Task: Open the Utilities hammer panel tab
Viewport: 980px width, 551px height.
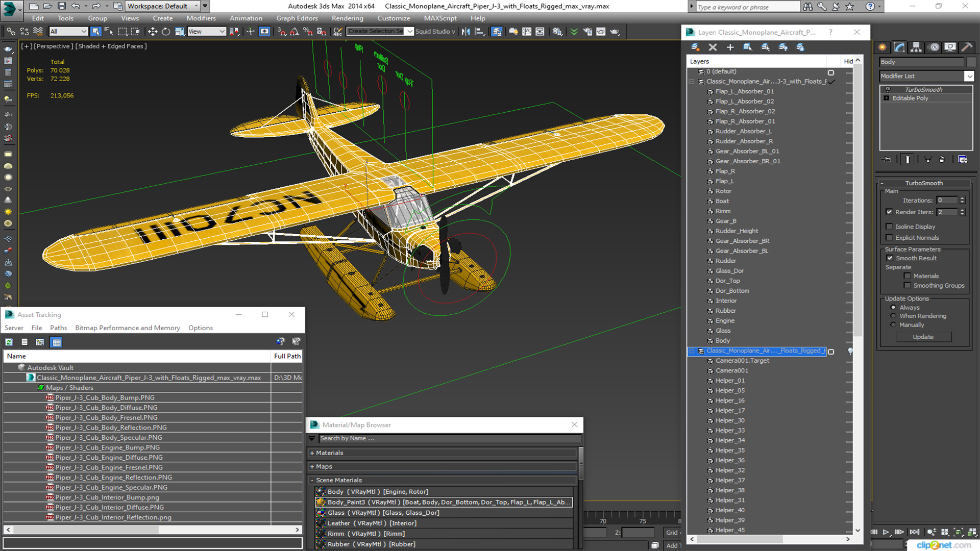Action: click(967, 47)
